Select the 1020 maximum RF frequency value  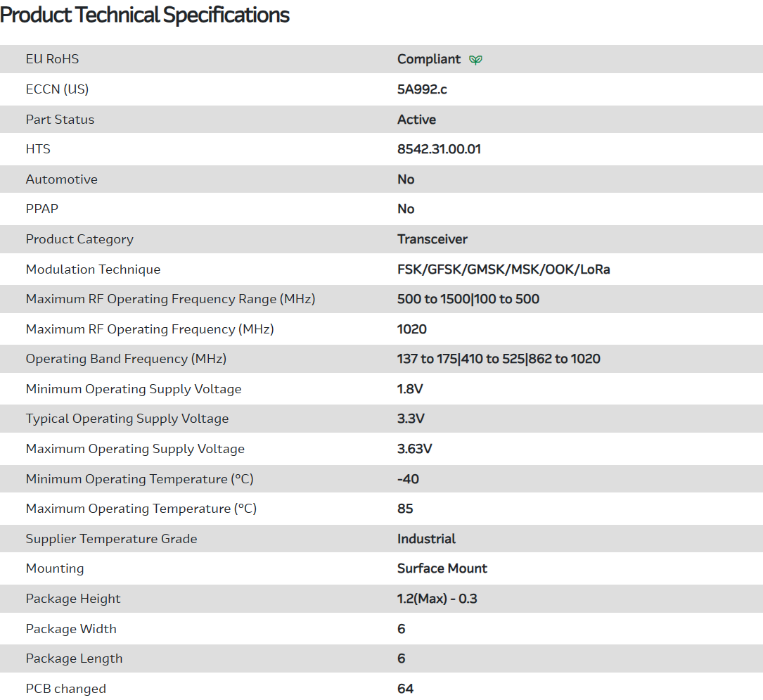click(412, 329)
